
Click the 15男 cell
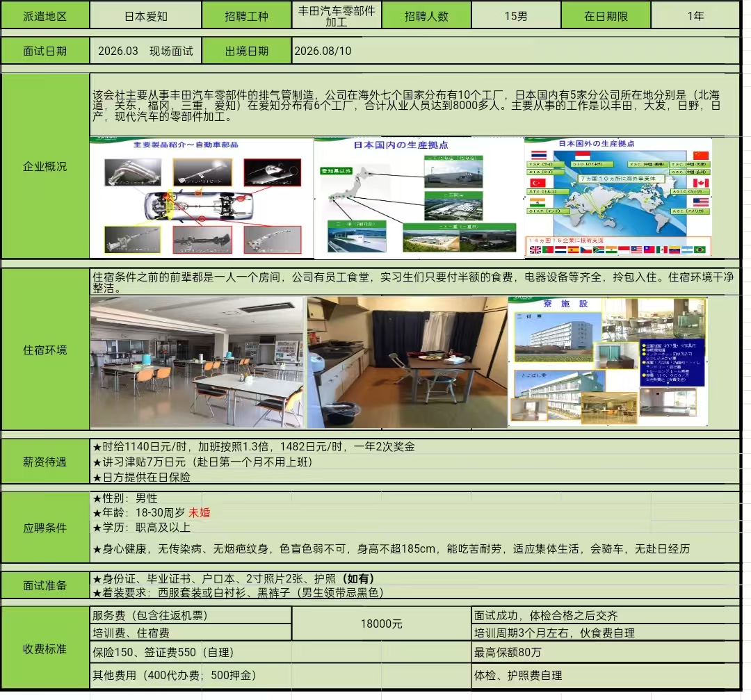(516, 16)
